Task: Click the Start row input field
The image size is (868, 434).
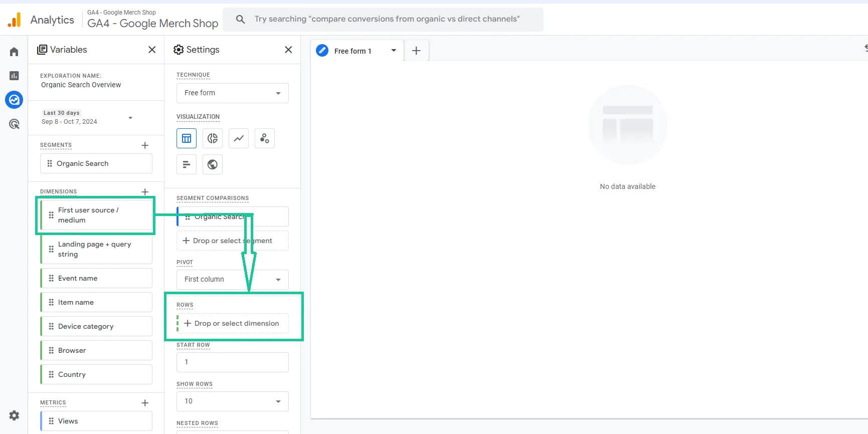Action: tap(233, 362)
